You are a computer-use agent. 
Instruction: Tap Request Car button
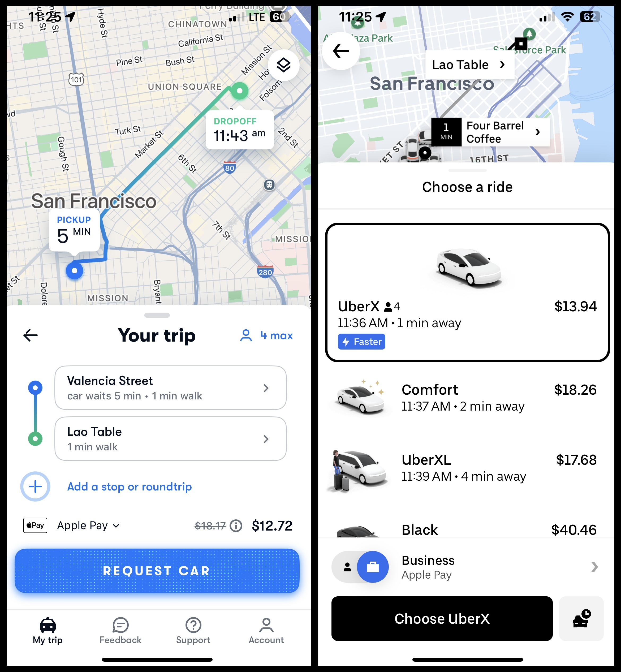click(155, 571)
